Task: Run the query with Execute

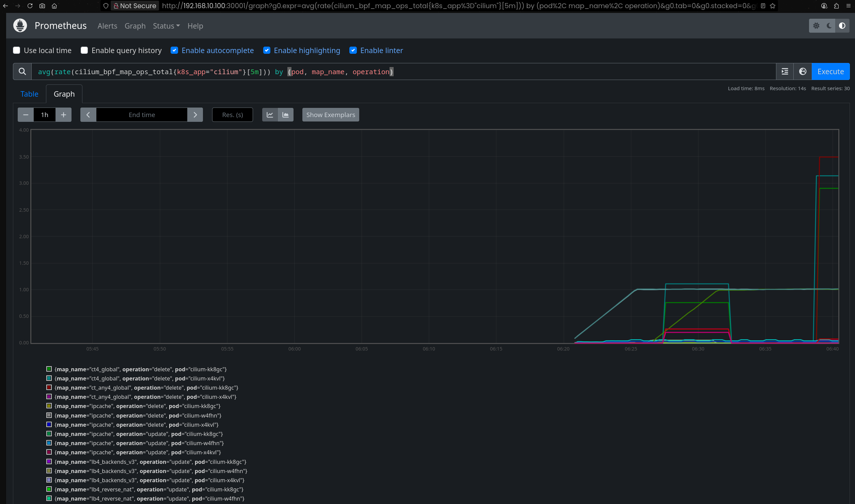Action: [x=830, y=71]
